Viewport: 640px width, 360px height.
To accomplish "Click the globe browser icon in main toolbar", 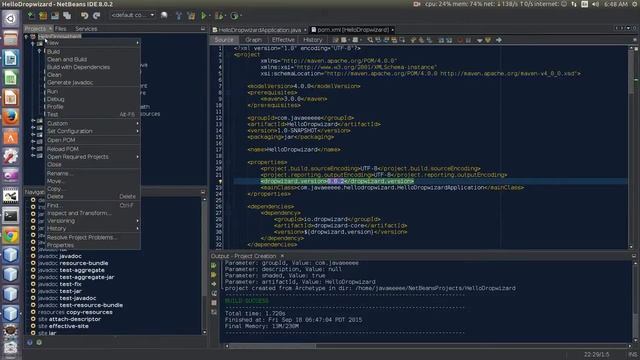I will click(164, 16).
